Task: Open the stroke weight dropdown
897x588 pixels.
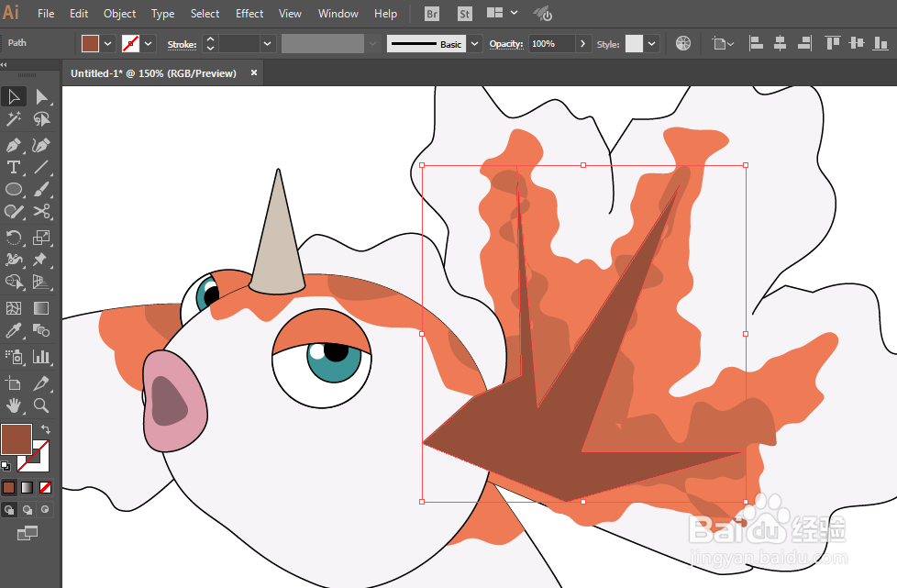Action: pos(267,43)
